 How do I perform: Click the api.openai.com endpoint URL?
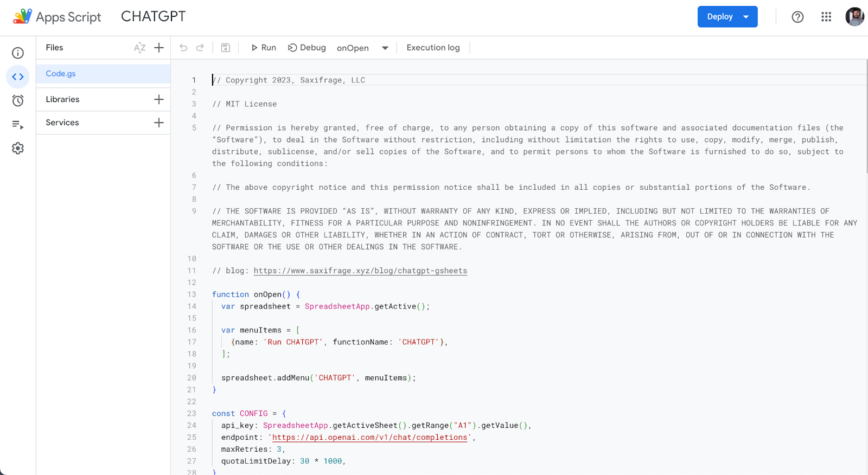coord(370,437)
